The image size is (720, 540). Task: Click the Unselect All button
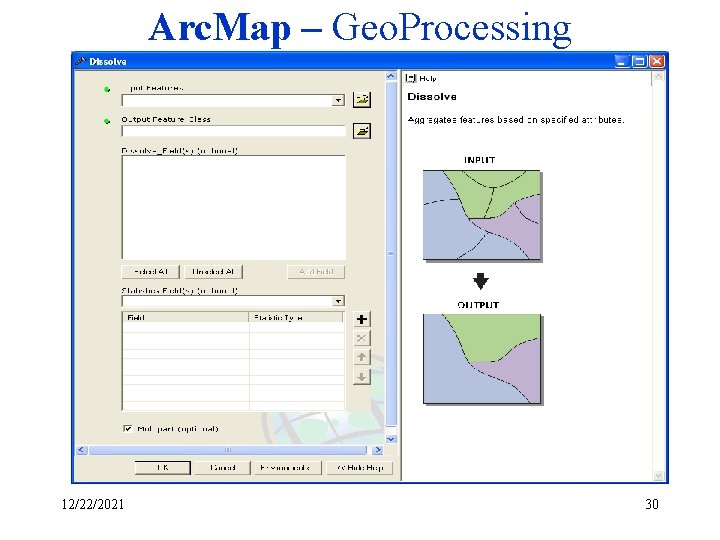pos(213,272)
